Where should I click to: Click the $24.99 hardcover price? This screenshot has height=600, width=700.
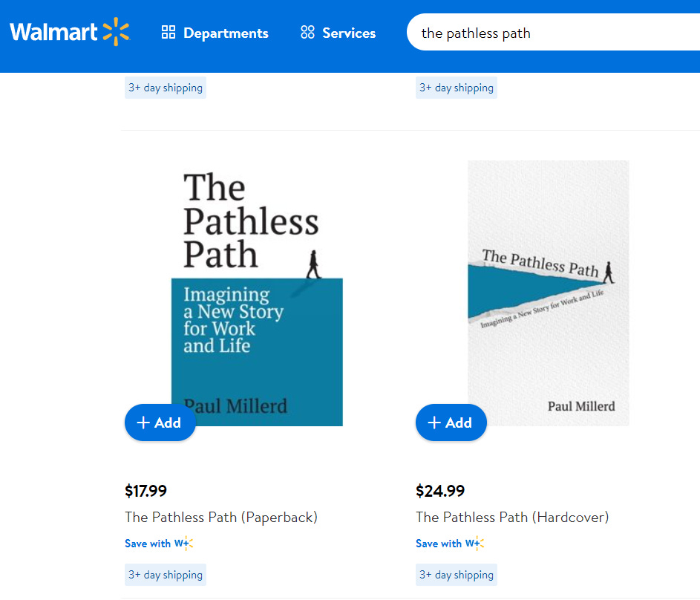440,491
